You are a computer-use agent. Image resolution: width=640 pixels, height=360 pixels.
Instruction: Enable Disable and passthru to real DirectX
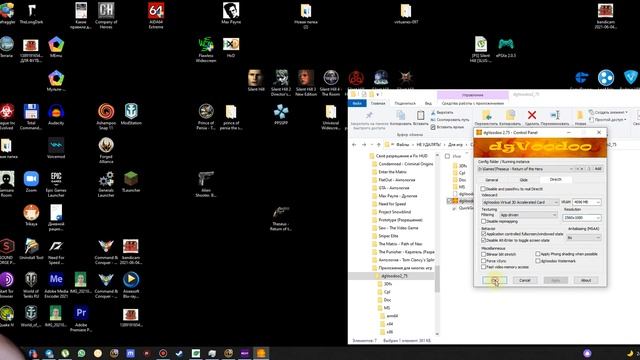point(483,189)
